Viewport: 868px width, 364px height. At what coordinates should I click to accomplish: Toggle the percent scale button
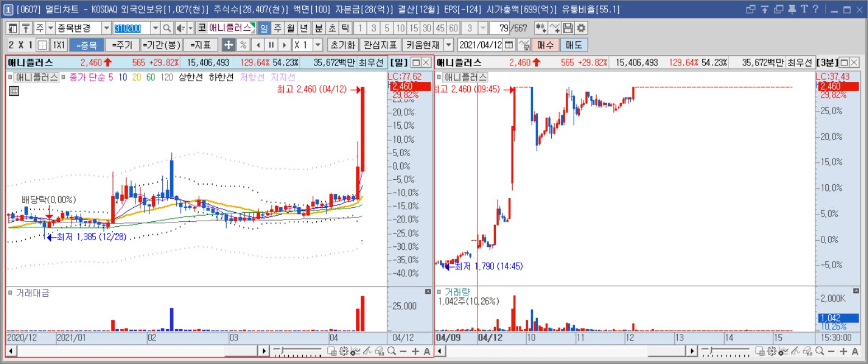tap(243, 45)
